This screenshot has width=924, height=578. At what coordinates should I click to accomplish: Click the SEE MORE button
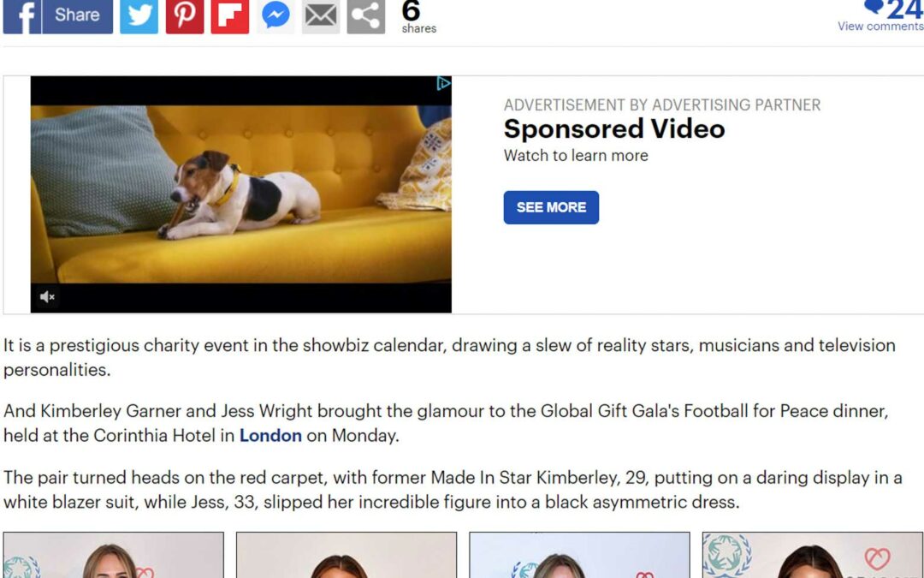(x=551, y=207)
